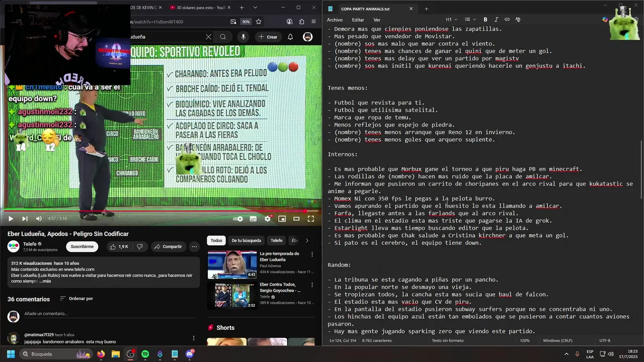This screenshot has height=362, width=644.
Task: Select the 'Telefe' filter chip
Action: (x=277, y=240)
